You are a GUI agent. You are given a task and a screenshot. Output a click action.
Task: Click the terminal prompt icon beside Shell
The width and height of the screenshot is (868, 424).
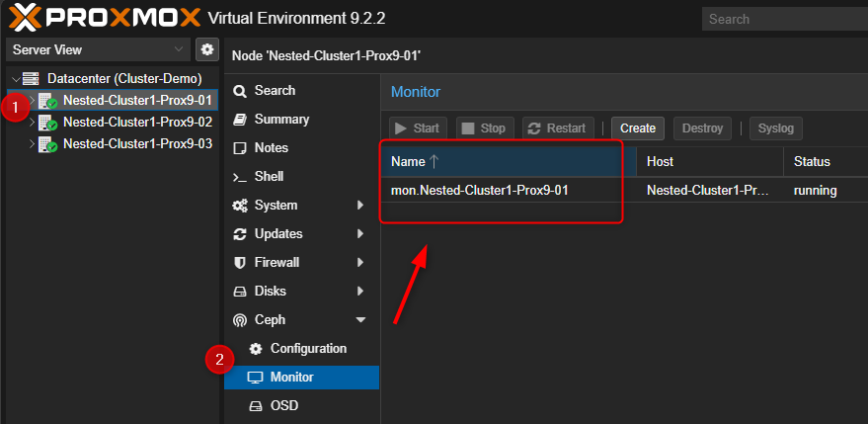(240, 177)
